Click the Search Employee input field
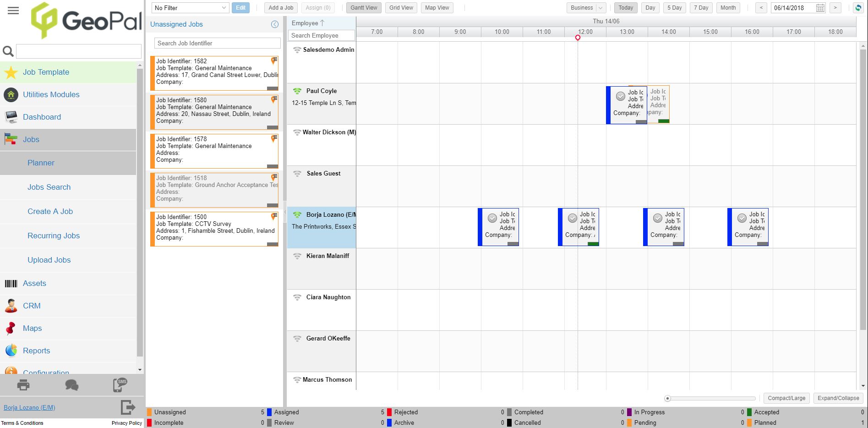 (321, 35)
